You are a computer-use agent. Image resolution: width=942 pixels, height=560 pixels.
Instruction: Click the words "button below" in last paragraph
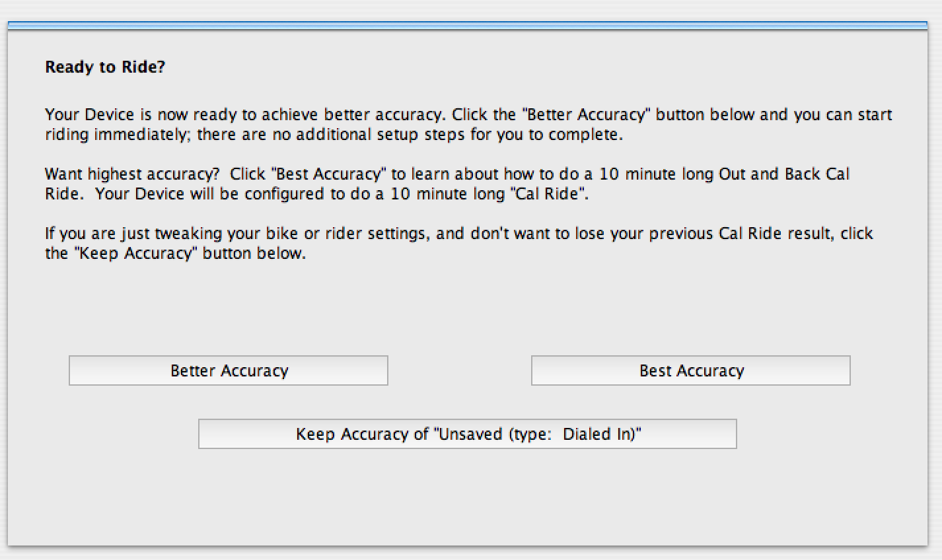point(254,254)
